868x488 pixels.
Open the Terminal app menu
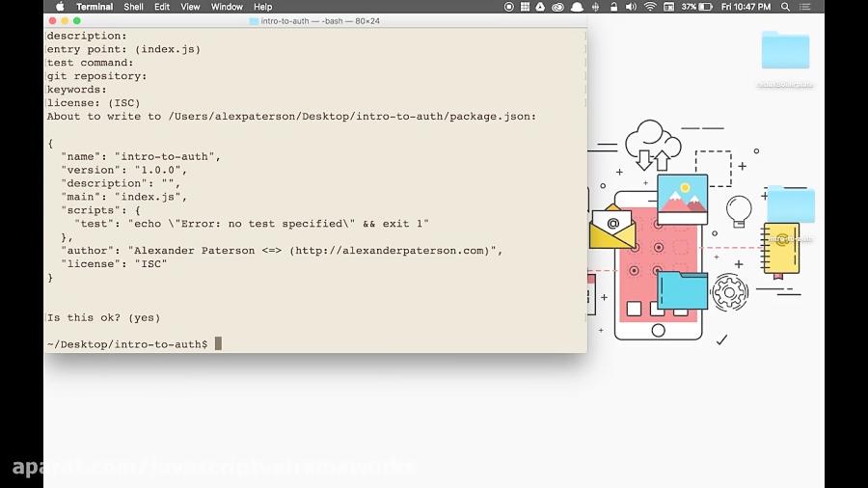pyautogui.click(x=95, y=7)
